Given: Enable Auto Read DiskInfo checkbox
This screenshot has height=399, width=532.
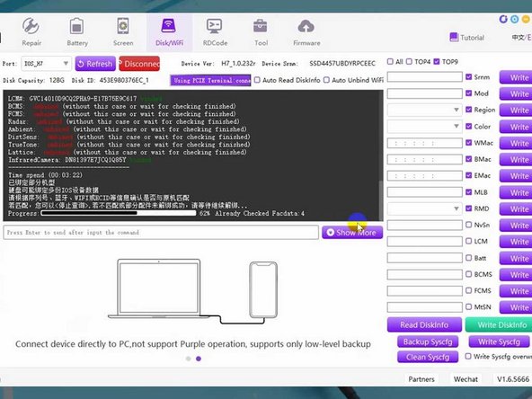Looking at the screenshot, I should pyautogui.click(x=258, y=80).
